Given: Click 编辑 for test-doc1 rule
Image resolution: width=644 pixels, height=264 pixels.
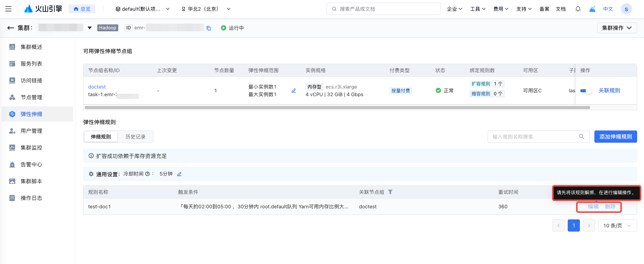Looking at the screenshot, I should 593,206.
